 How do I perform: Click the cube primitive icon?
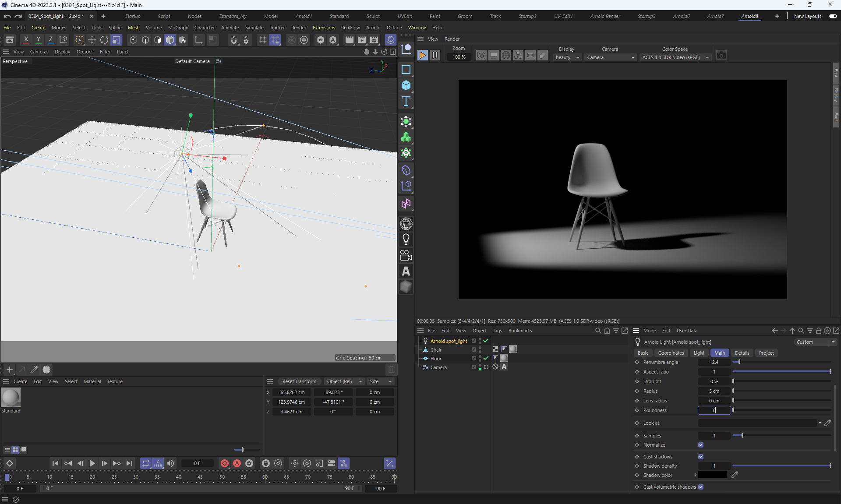click(x=406, y=85)
